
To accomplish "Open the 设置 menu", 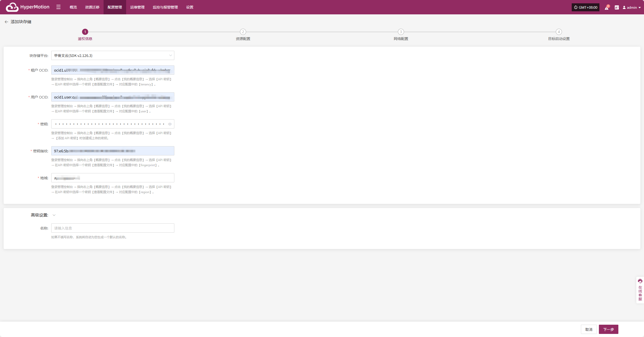I will point(190,7).
